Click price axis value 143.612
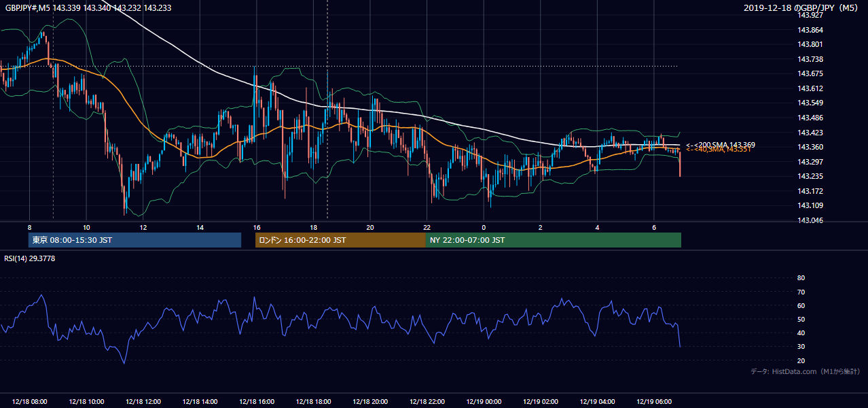 (x=810, y=88)
